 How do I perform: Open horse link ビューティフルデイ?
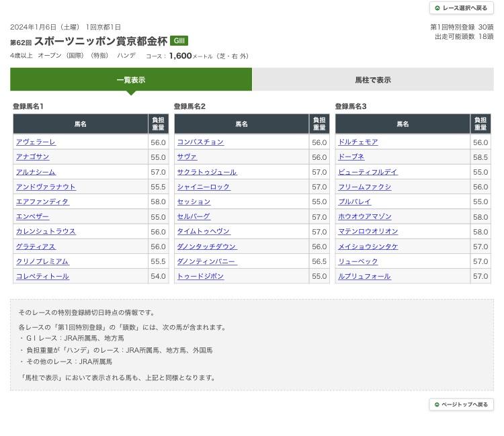click(368, 172)
